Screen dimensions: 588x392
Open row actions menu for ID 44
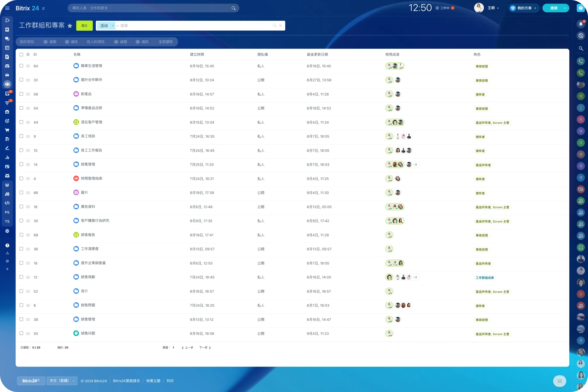(28, 122)
